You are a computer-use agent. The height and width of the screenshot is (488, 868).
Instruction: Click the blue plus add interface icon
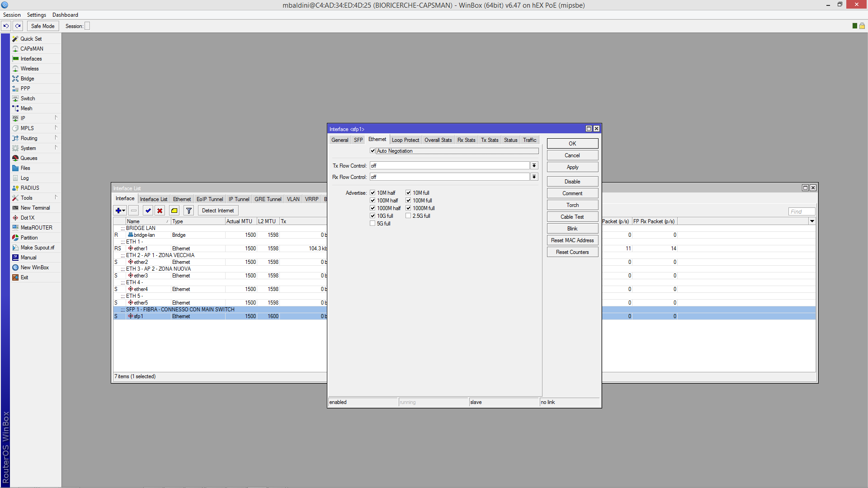pyautogui.click(x=118, y=211)
